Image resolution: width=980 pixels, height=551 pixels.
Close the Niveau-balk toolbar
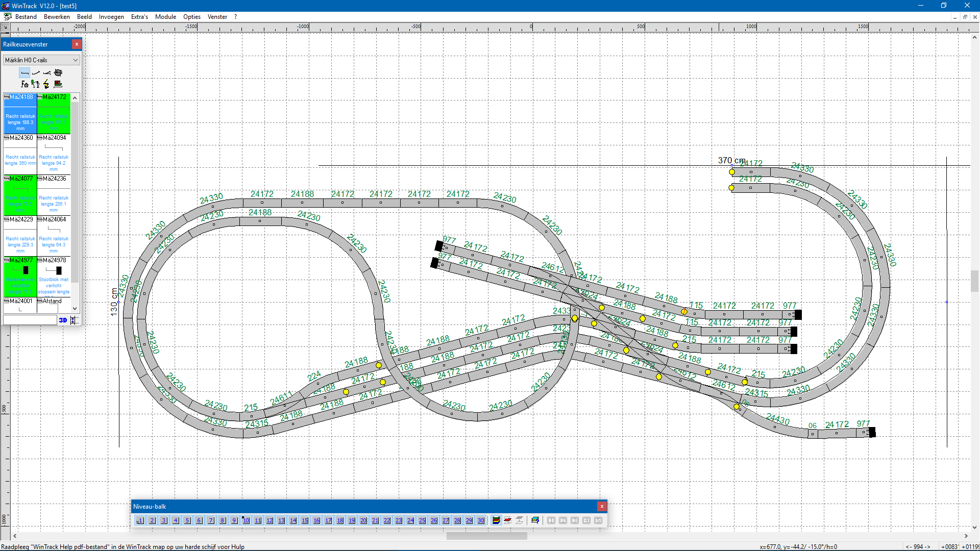602,507
